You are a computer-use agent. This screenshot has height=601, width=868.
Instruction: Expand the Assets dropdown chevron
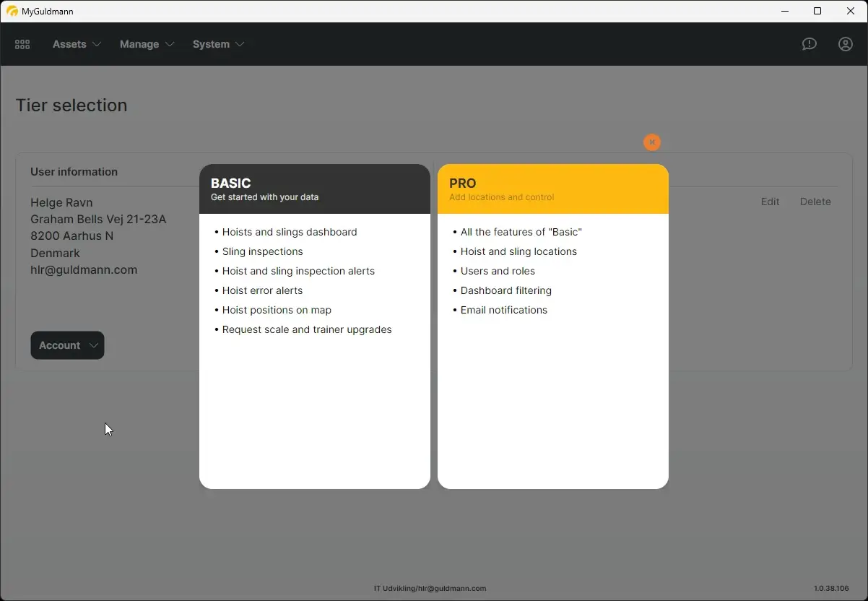tap(95, 44)
